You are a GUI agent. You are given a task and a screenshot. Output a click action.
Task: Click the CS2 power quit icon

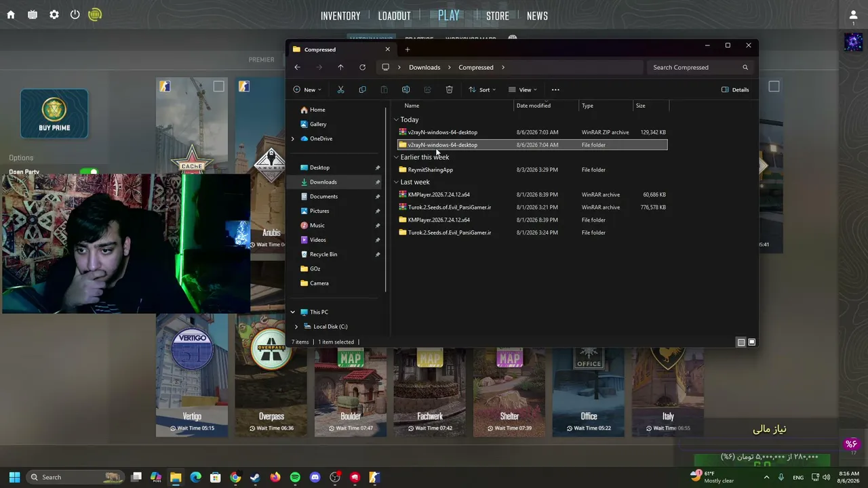tap(75, 15)
